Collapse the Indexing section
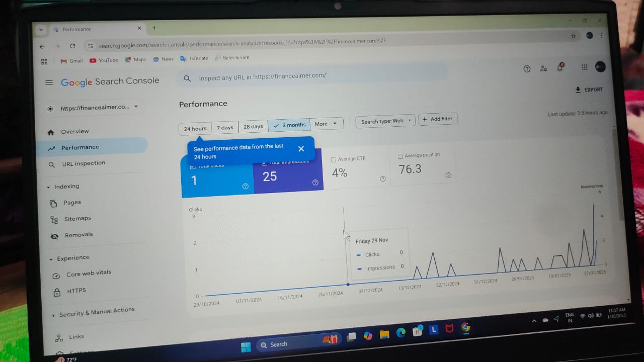Image resolution: width=644 pixels, height=362 pixels. [x=48, y=187]
